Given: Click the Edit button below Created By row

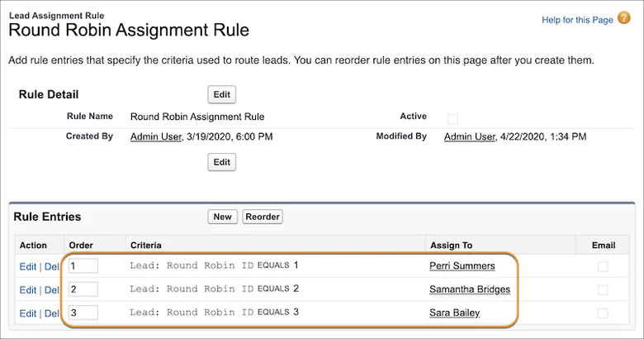Looking at the screenshot, I should click(222, 162).
